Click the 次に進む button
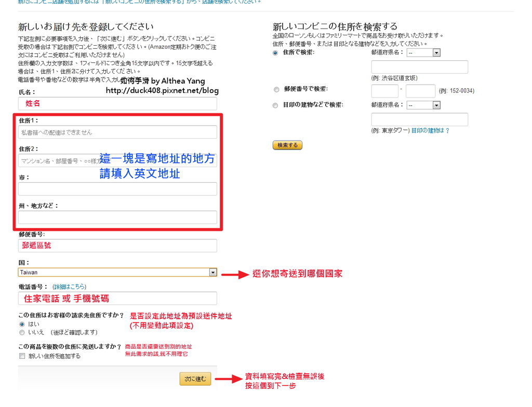The image size is (532, 407). 195,379
